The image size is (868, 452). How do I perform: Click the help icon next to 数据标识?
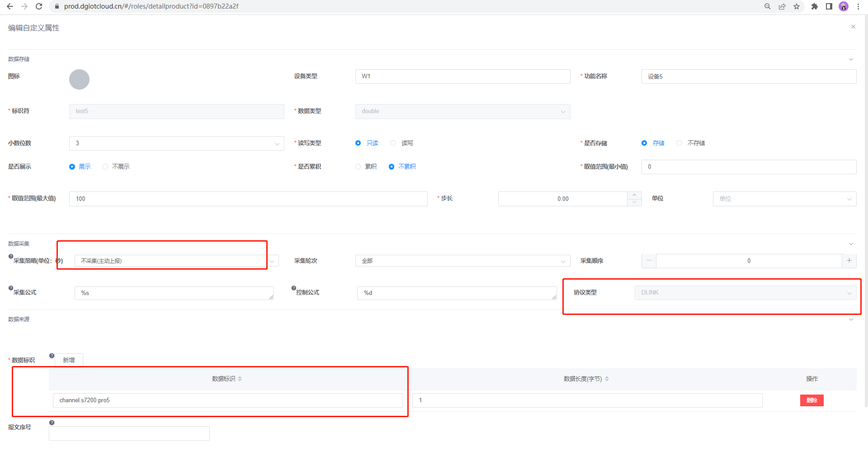pos(52,356)
